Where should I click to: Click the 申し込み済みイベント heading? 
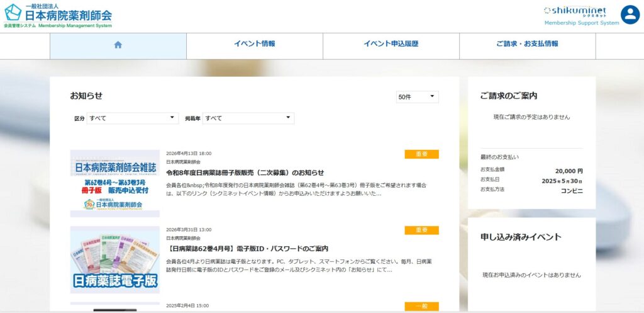click(x=521, y=237)
